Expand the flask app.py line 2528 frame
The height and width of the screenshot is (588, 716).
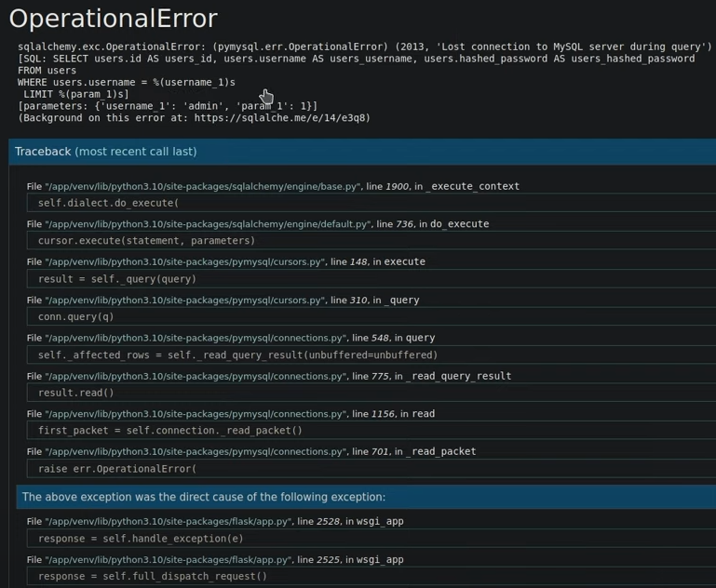pos(215,521)
